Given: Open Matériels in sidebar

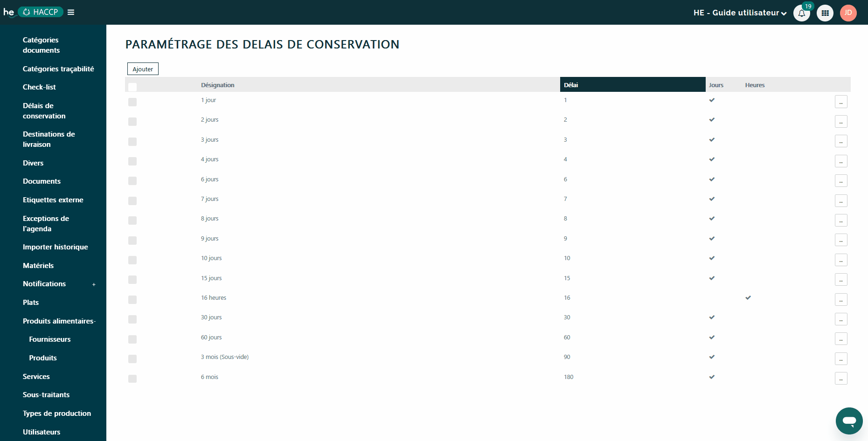Looking at the screenshot, I should [38, 266].
